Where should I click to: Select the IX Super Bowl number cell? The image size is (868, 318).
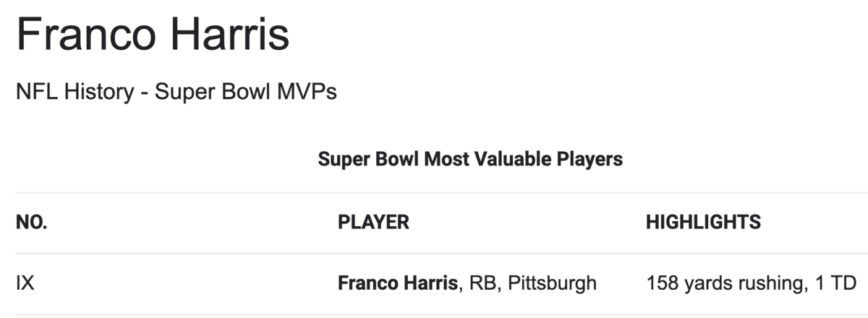click(x=25, y=283)
